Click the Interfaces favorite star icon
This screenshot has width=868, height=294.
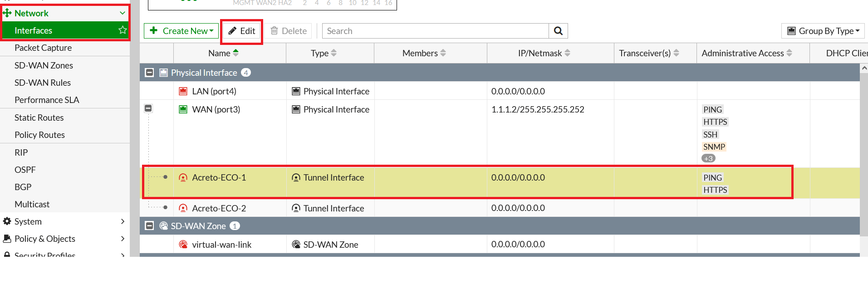coord(123,30)
